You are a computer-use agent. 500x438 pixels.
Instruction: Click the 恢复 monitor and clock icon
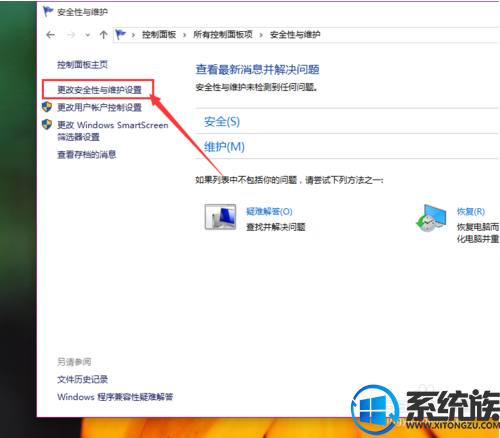point(431,218)
